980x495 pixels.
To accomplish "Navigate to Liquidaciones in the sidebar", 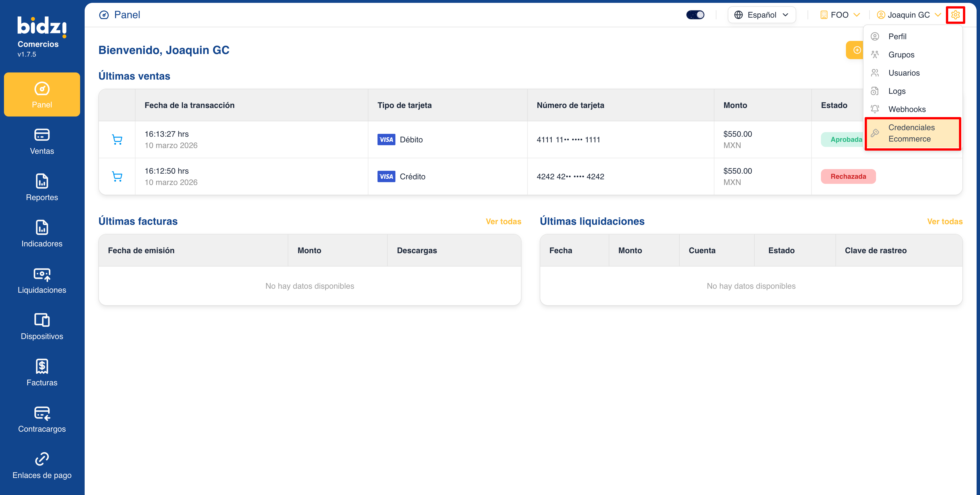I will click(42, 280).
